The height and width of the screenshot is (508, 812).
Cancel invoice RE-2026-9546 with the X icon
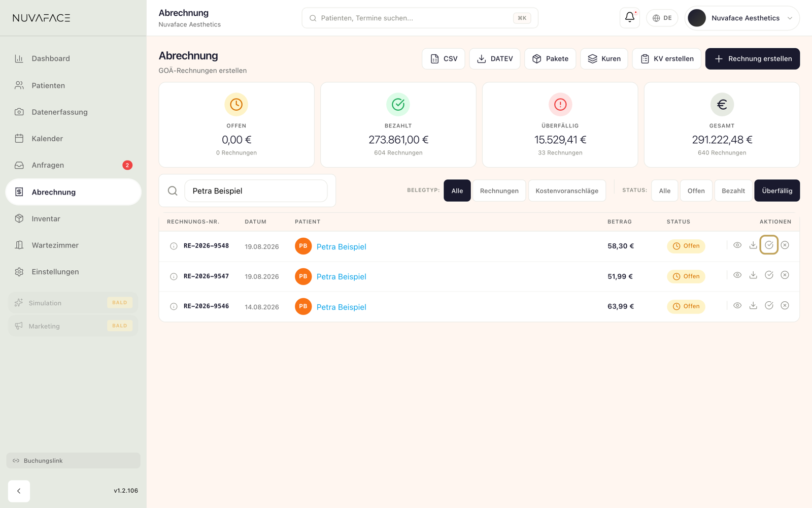click(x=785, y=306)
